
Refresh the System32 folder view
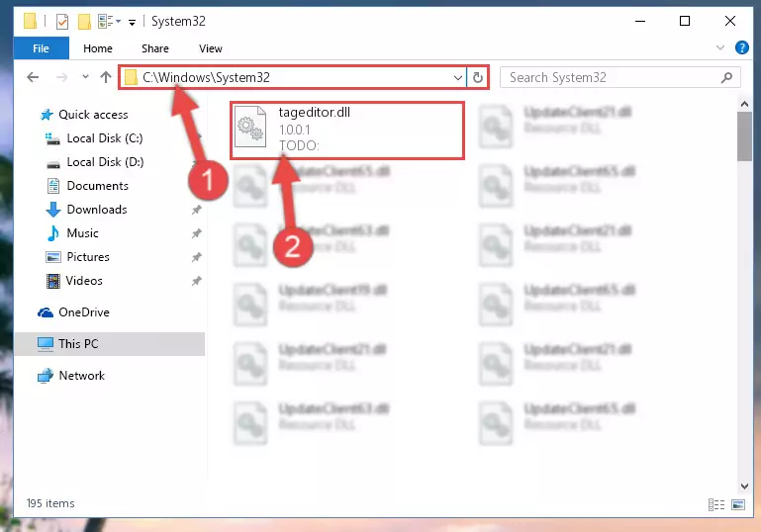pos(478,77)
